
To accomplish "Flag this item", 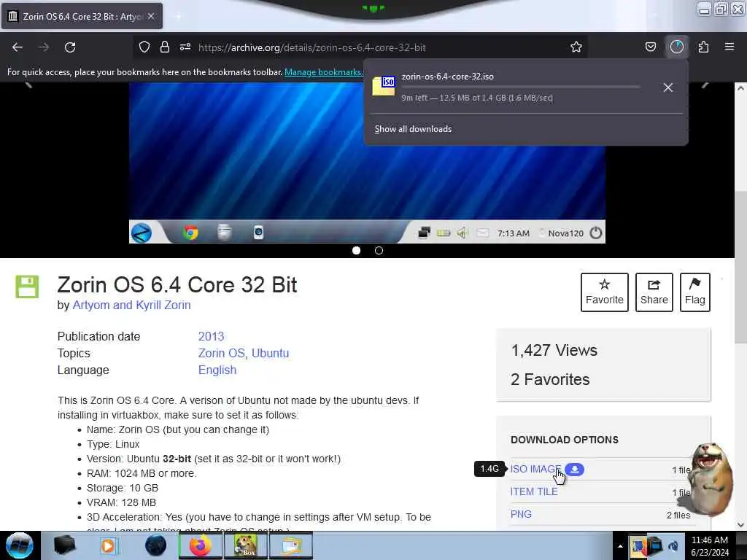I will click(x=695, y=292).
